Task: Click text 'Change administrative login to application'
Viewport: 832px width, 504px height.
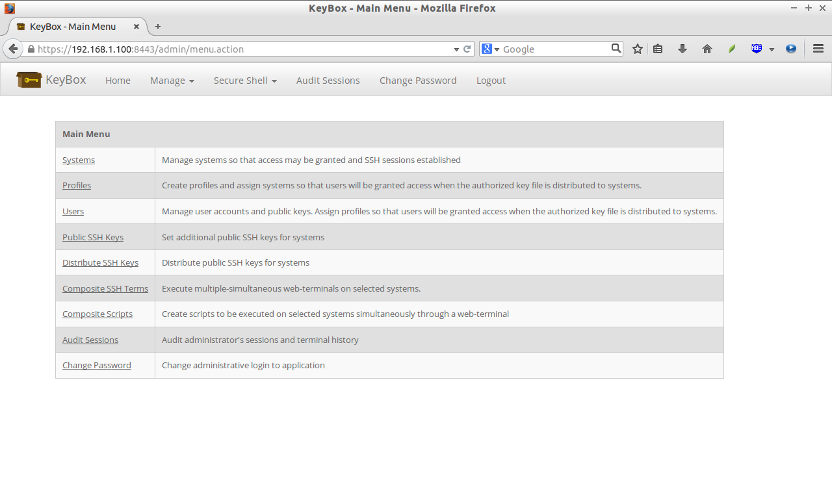Action: [x=243, y=365]
